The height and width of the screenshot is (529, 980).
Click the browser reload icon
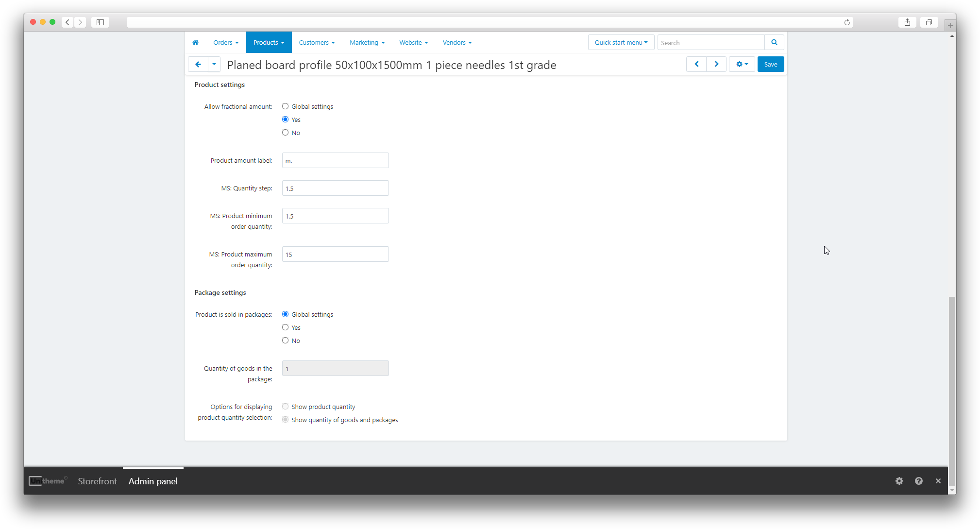[847, 22]
